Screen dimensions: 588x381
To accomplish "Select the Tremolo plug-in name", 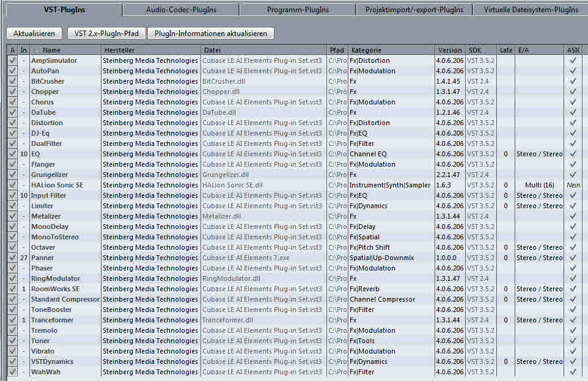I will 44,330.
